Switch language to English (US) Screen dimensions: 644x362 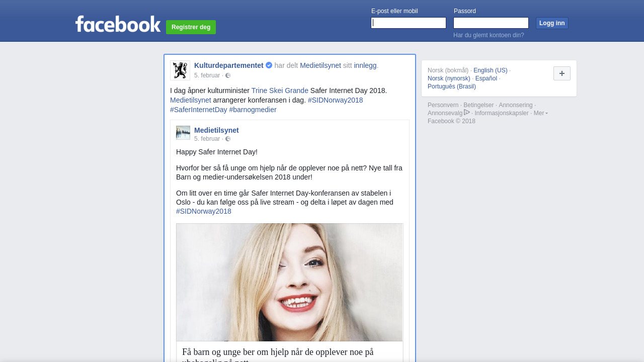(x=491, y=70)
